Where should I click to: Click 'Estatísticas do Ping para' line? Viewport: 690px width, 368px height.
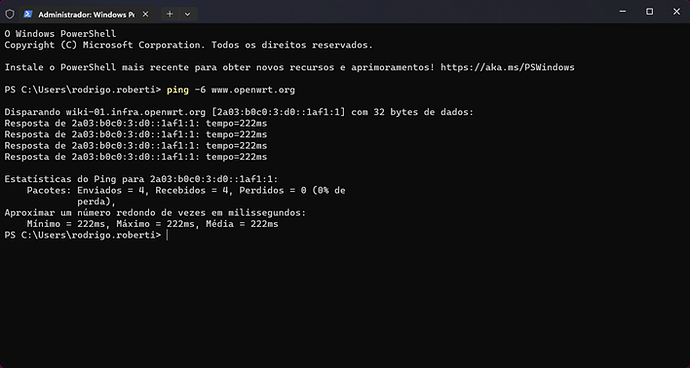[141, 179]
